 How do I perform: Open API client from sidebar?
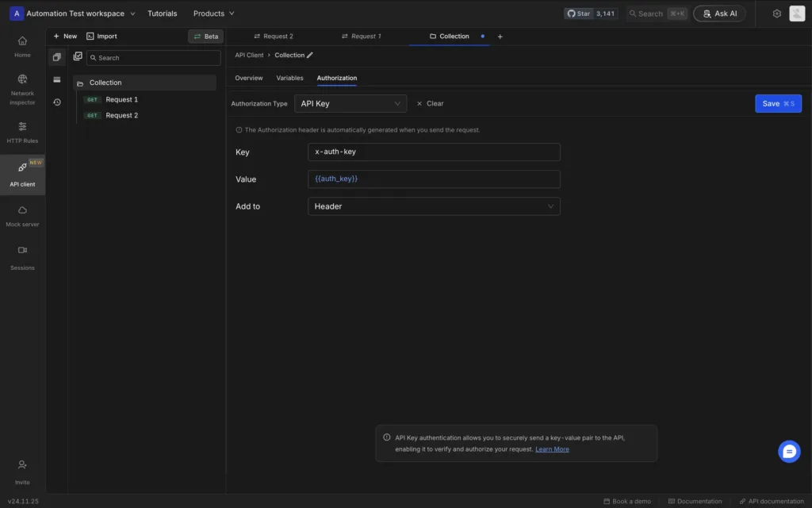pos(22,175)
